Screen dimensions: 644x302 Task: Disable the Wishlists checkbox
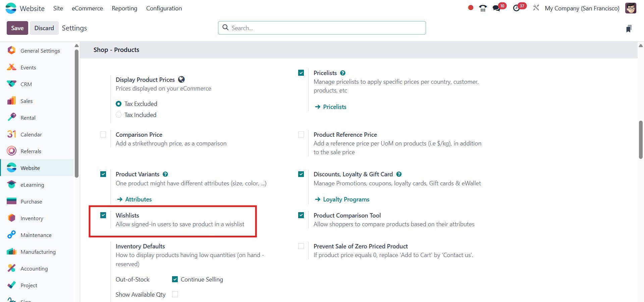pos(103,215)
